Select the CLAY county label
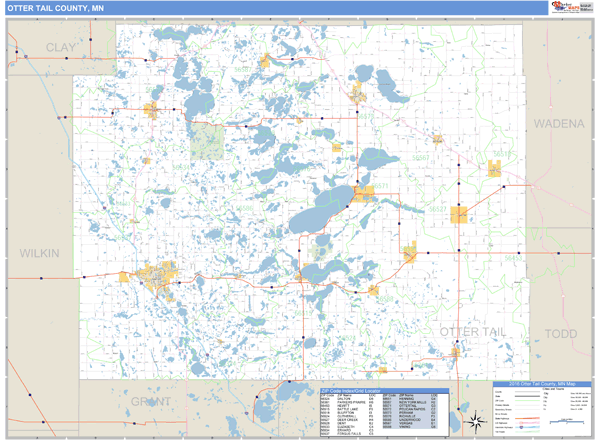The height and width of the screenshot is (440, 600). [61, 47]
